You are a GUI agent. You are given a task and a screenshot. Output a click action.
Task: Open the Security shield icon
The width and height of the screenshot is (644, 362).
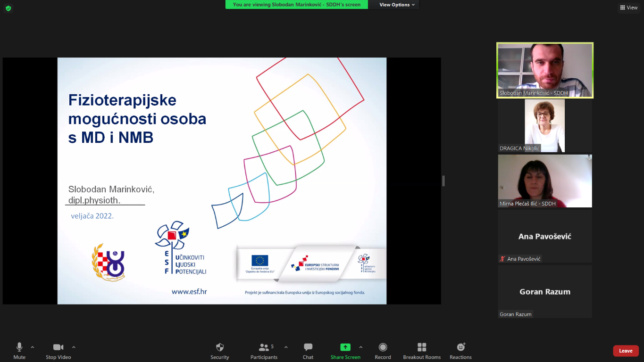click(219, 347)
